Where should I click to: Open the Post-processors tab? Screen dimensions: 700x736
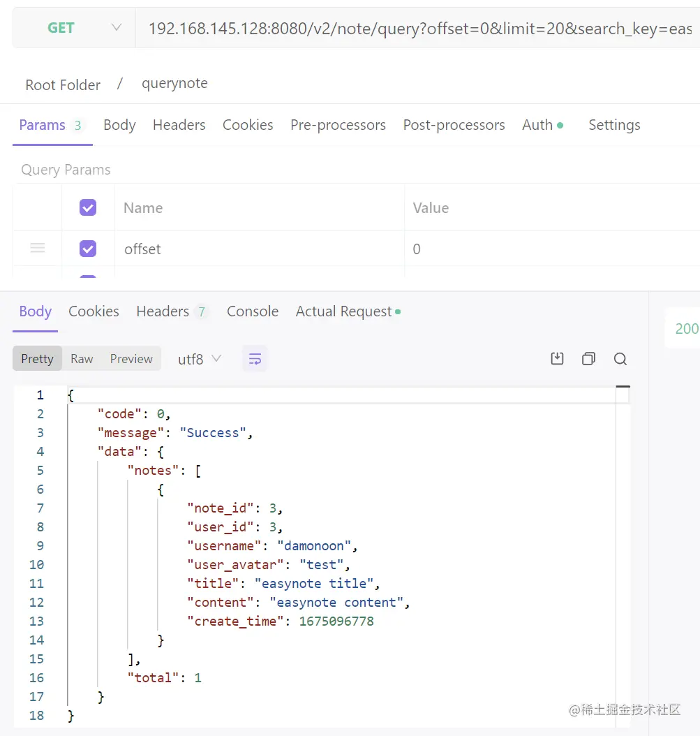tap(454, 125)
